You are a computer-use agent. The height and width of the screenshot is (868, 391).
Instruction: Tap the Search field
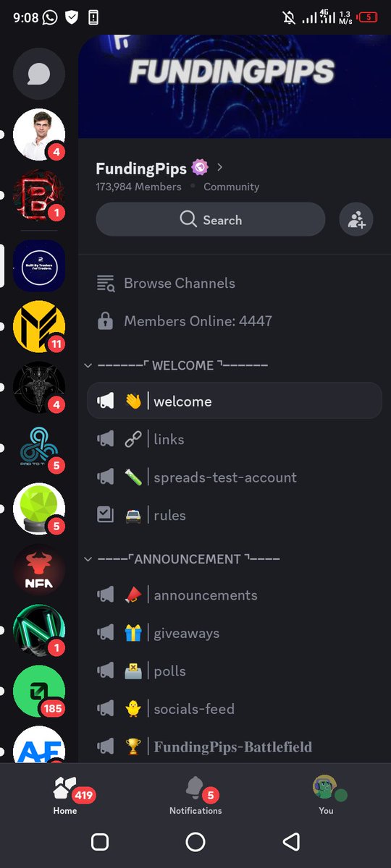(211, 219)
